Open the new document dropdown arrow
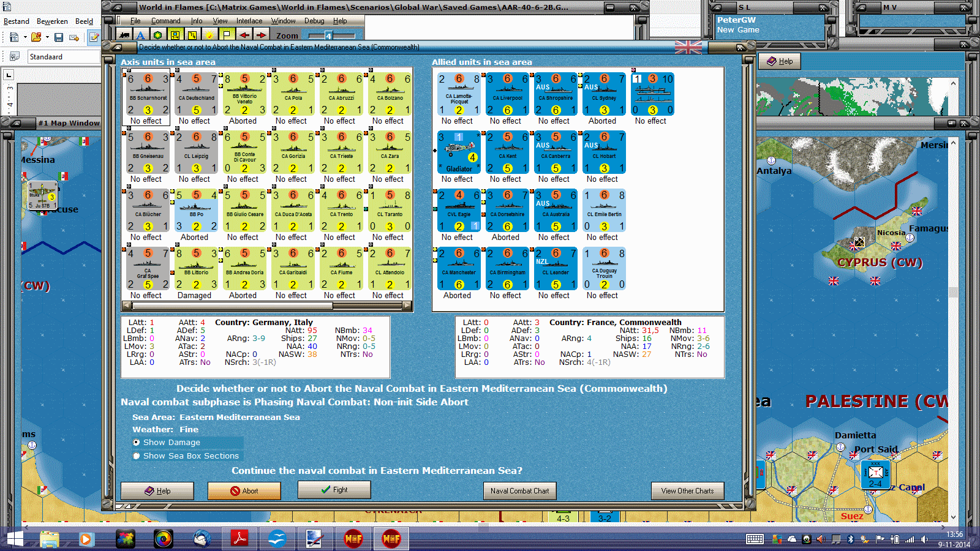 (25, 37)
